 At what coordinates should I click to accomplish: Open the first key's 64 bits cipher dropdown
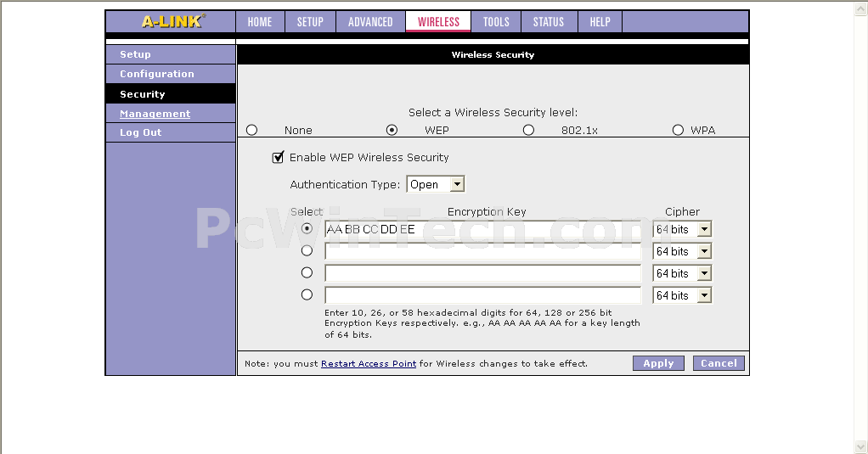682,229
